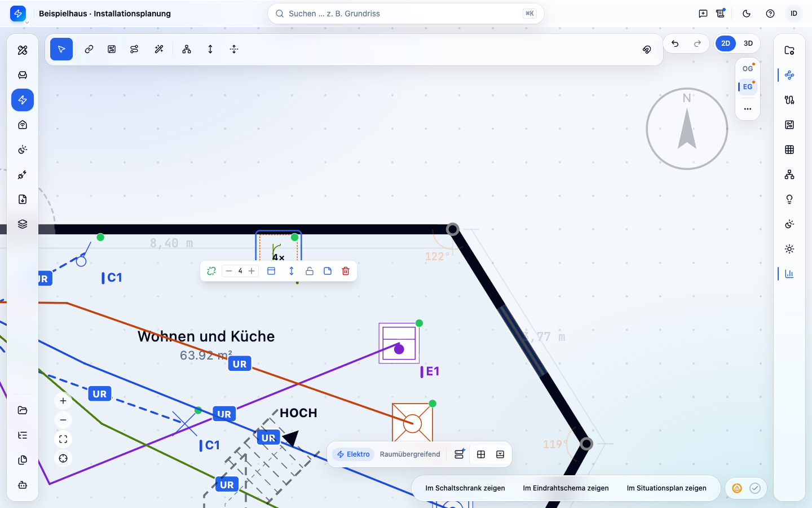Select the electrical lightning mode in sidebar
This screenshot has width=812, height=508.
(x=23, y=100)
